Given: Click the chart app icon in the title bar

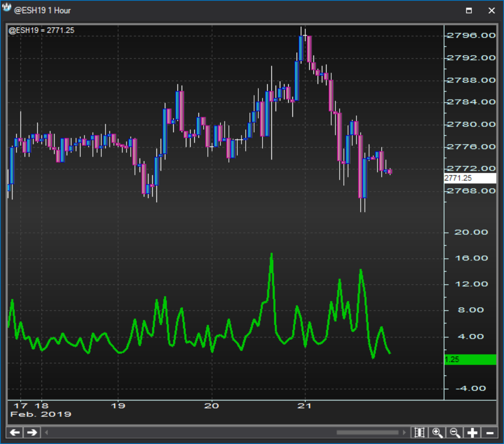Looking at the screenshot, I should click(x=7, y=8).
